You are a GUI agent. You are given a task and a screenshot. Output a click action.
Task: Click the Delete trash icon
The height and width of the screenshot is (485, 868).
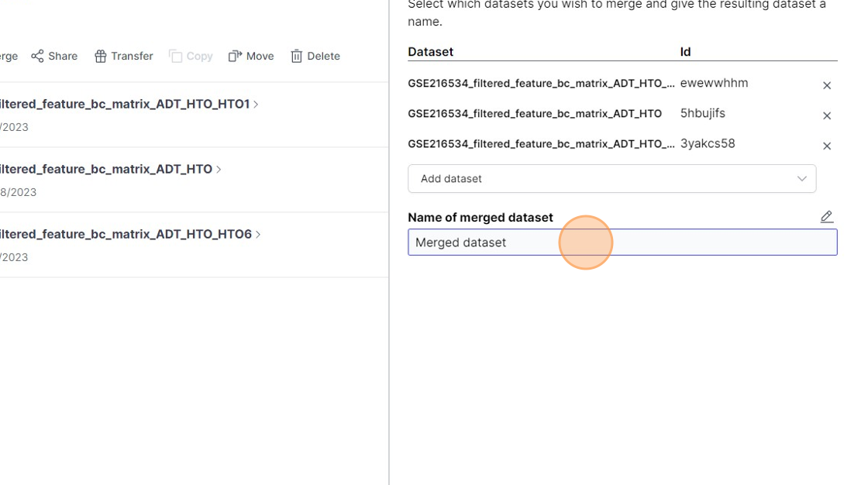[296, 56]
